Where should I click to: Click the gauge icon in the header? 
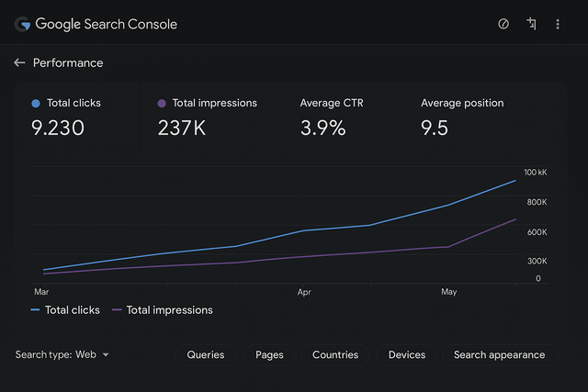[x=503, y=24]
